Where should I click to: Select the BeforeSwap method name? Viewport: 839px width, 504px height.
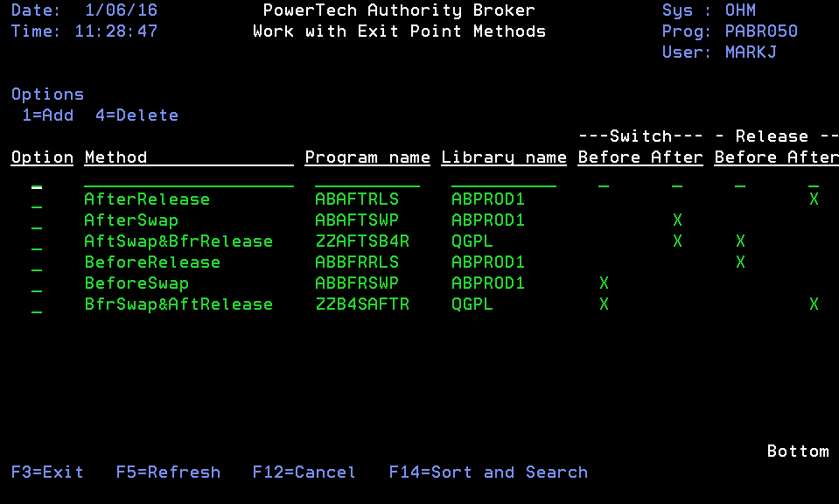[x=136, y=283]
